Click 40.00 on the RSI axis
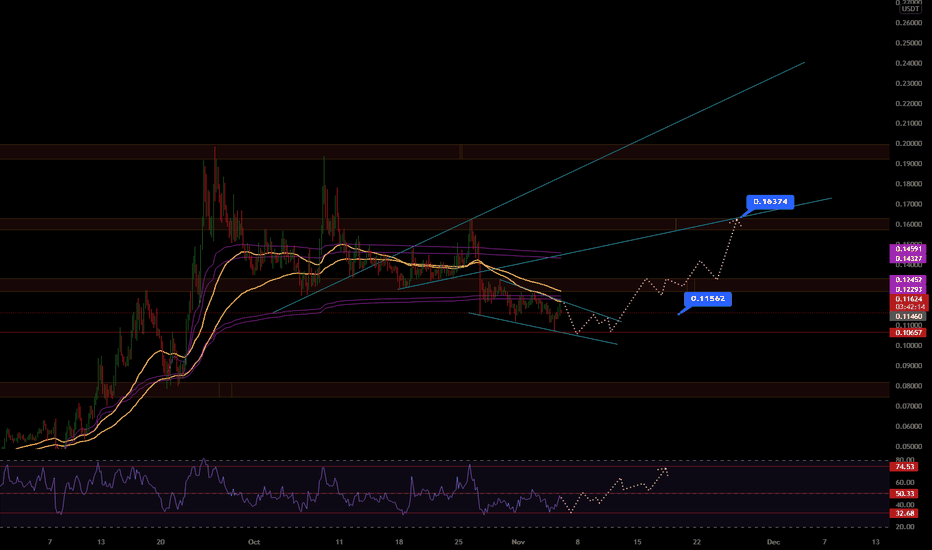Viewport: 932px width, 550px height. coord(905,505)
